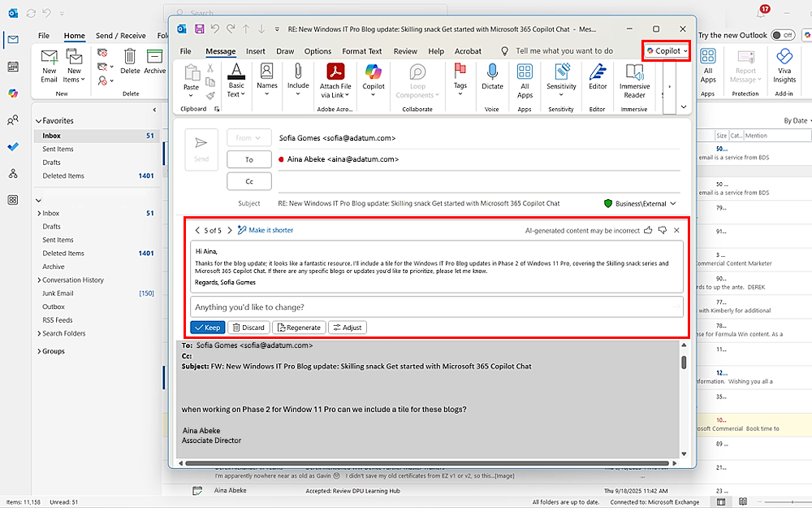Click the Copilot ribbon icon
This screenshot has height=508, width=812.
coord(374,73)
